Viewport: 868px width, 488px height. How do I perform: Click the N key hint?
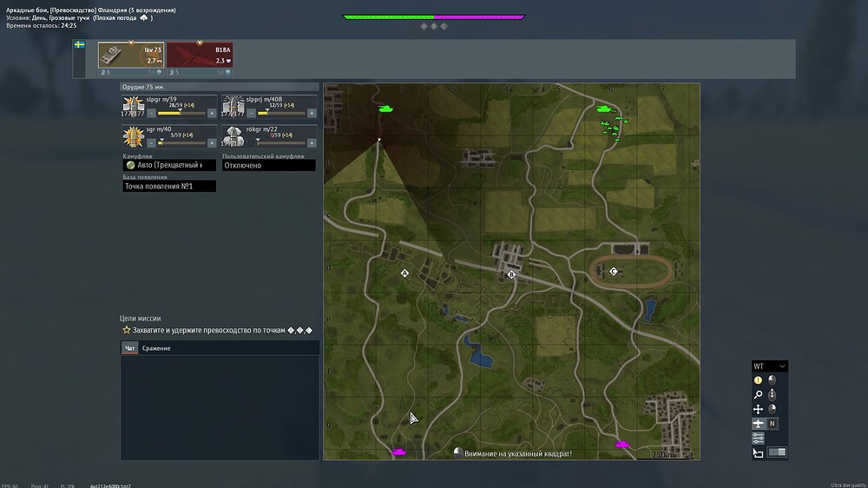point(773,424)
